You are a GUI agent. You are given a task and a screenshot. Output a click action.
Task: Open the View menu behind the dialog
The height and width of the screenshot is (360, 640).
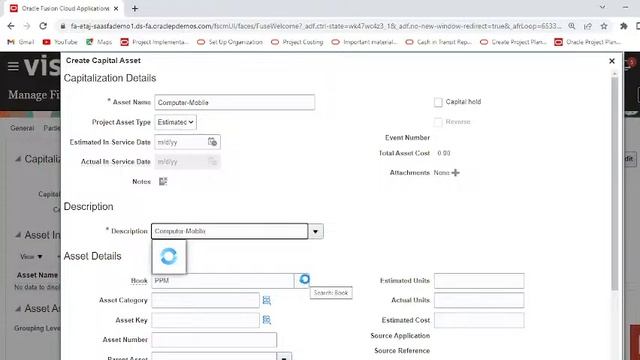coord(31,257)
